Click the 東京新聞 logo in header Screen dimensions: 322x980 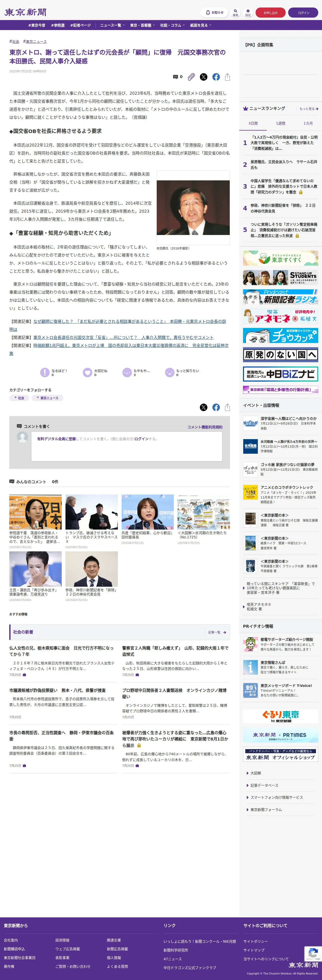pos(25,12)
